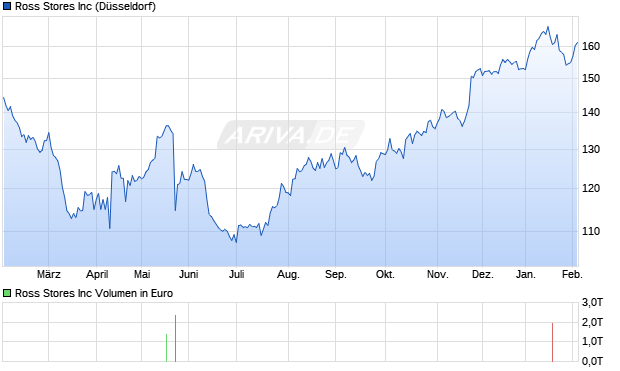620x371 pixels.
Task: Click the 'Juni' month axis label
Action: 188,274
